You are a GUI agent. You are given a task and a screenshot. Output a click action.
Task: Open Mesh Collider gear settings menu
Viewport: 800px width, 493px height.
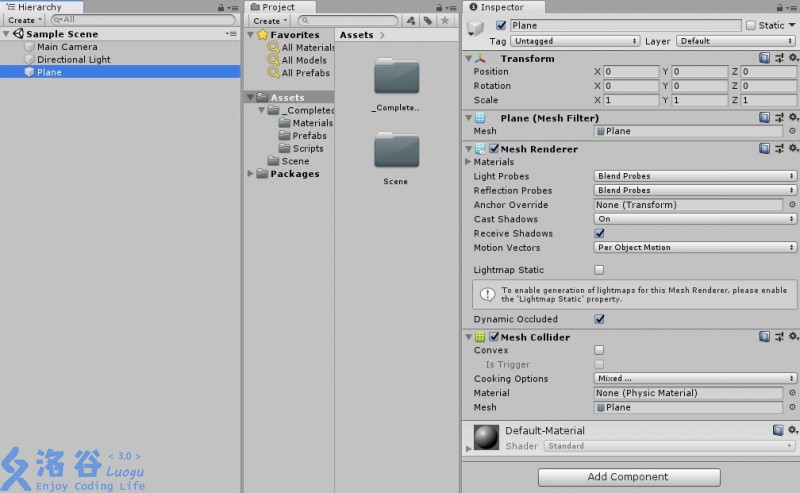click(x=793, y=336)
